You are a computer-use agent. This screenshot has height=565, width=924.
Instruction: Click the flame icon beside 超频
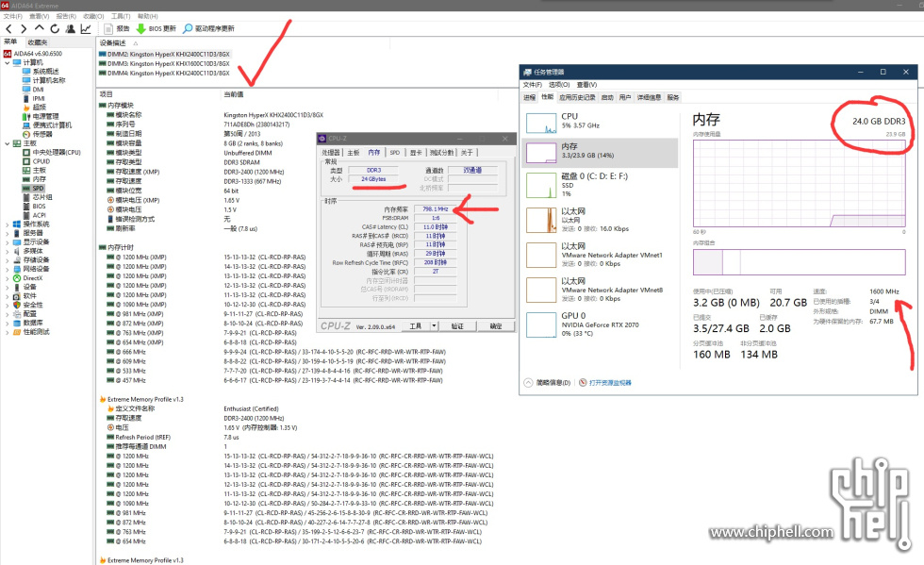coord(26,108)
